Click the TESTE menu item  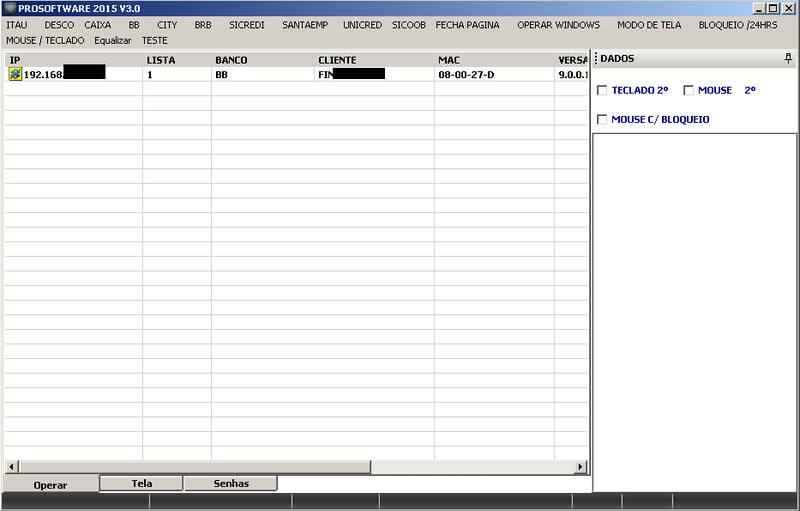click(x=155, y=41)
